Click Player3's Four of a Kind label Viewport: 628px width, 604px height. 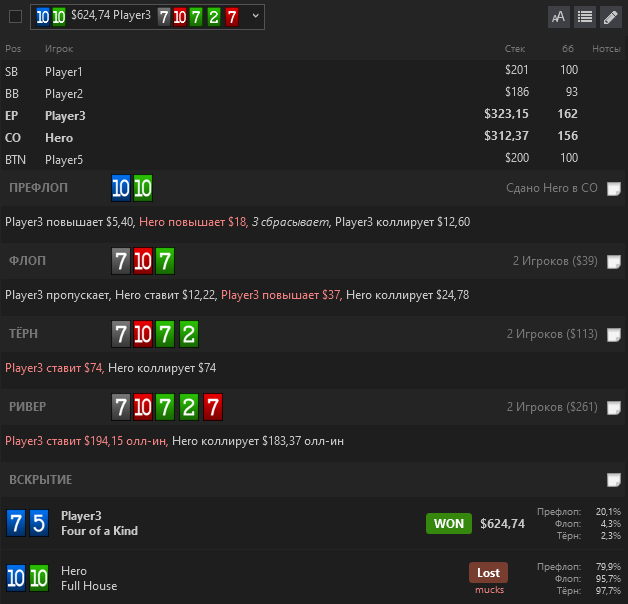point(99,531)
